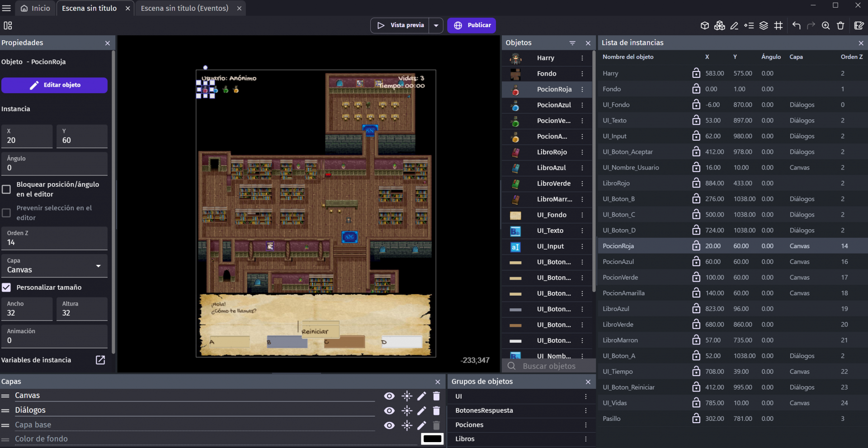Open the objects 3D cube icon in toolbar
868x448 pixels.
[x=704, y=26]
